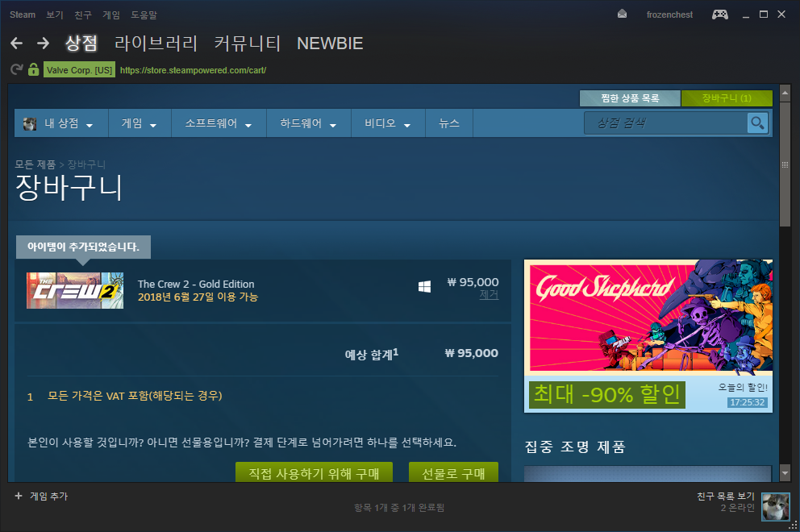This screenshot has width=800, height=532.
Task: Remove The Crew 2 via 제거 link
Action: (x=489, y=295)
